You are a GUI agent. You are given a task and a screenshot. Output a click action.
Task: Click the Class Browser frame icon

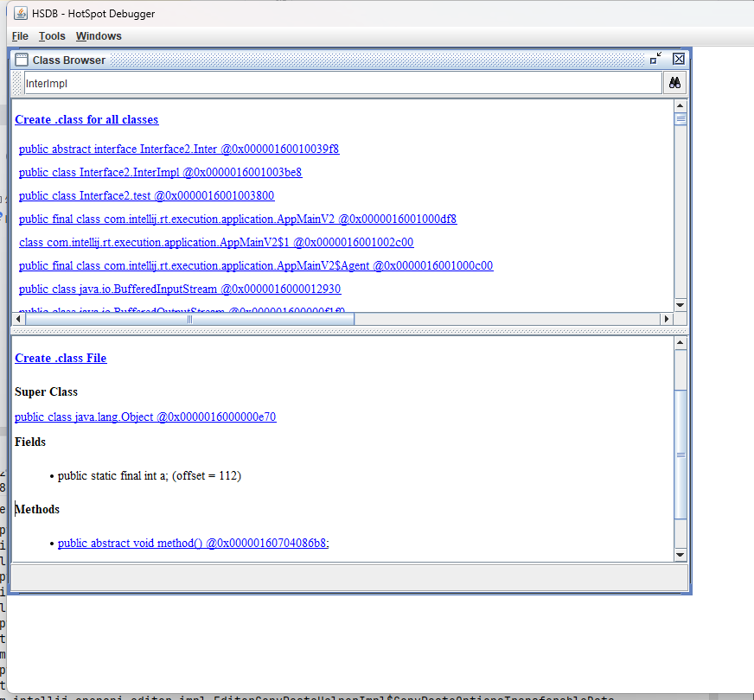click(22, 60)
